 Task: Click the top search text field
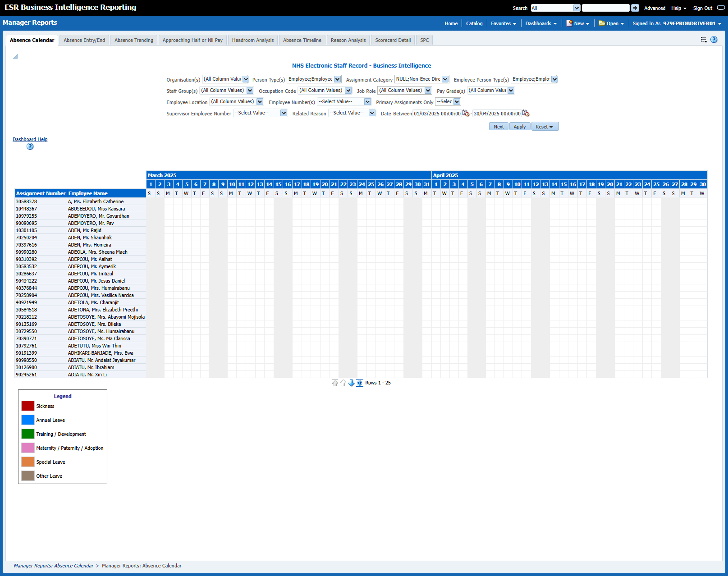pos(605,8)
